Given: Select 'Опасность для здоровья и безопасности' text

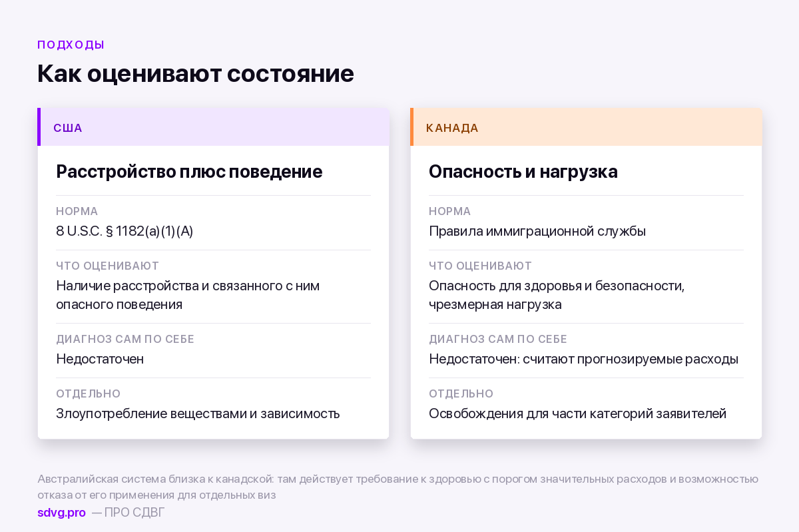Looking at the screenshot, I should [x=556, y=286].
